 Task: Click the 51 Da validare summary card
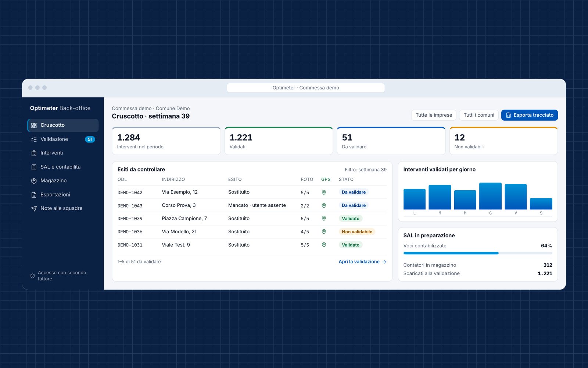click(x=391, y=141)
